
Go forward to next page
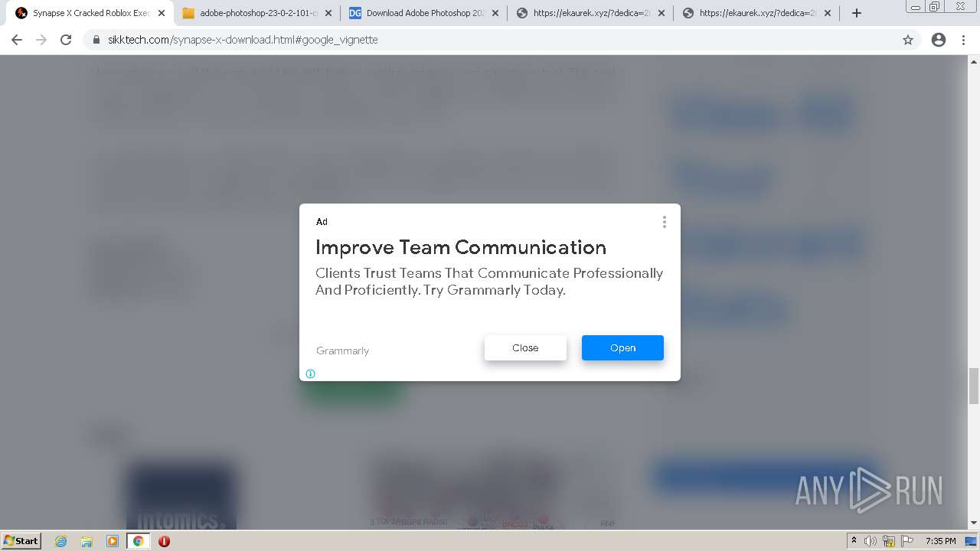coord(41,40)
